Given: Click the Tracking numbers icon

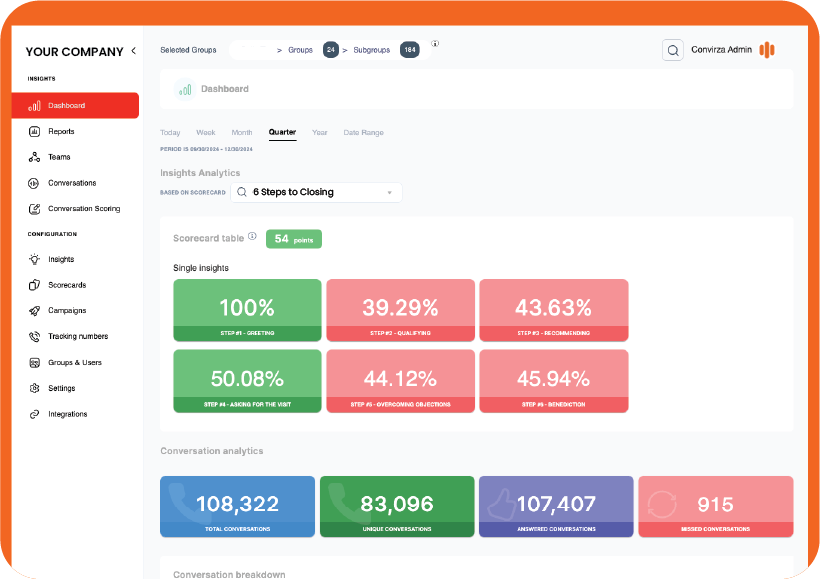Looking at the screenshot, I should click(33, 336).
